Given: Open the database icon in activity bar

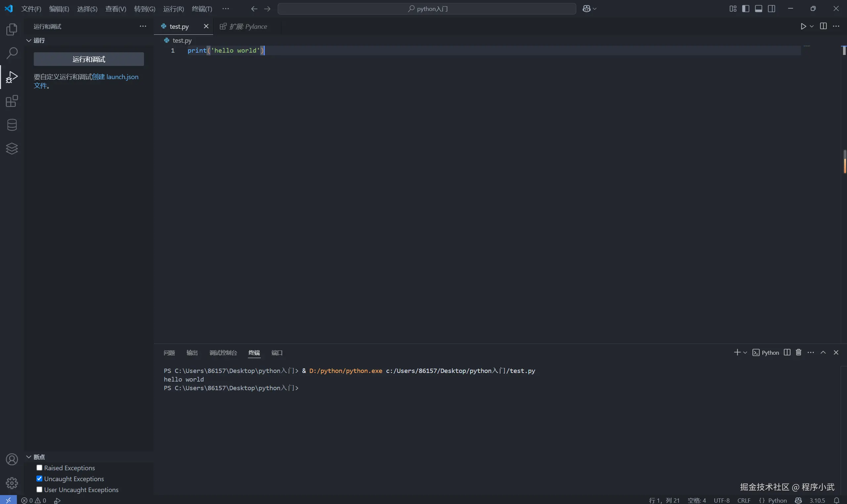Looking at the screenshot, I should [x=12, y=125].
